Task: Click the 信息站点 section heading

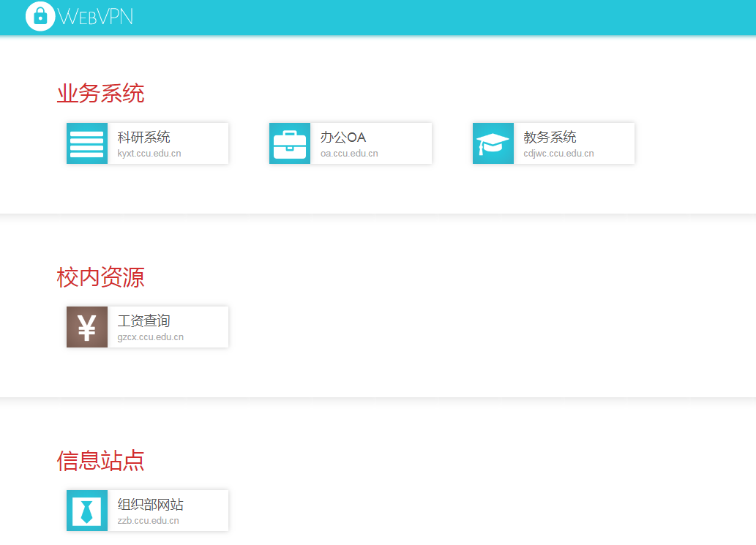Action: point(100,461)
